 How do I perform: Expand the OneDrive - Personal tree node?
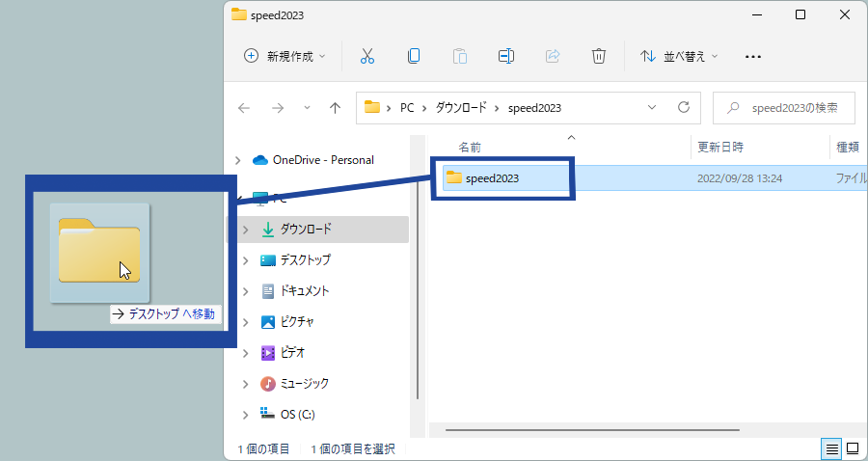click(238, 160)
